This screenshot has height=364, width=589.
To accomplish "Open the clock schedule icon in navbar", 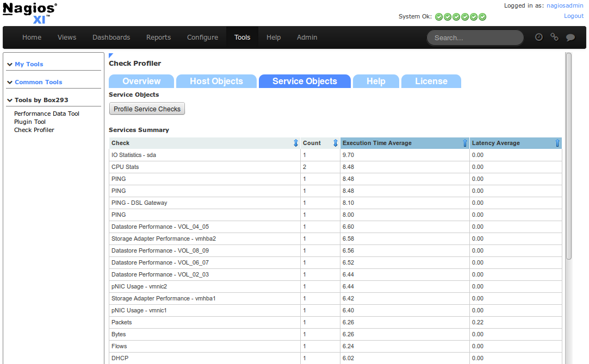I will pyautogui.click(x=538, y=37).
